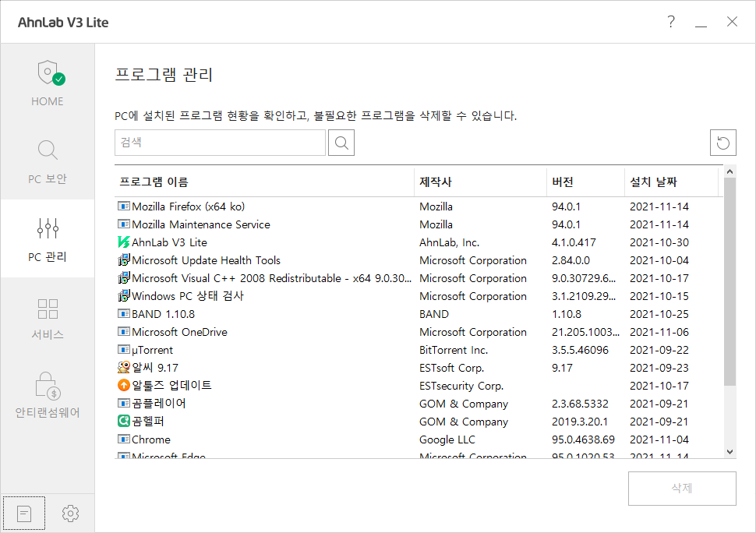Click Google LLC publisher cell
This screenshot has height=533, width=756.
(447, 439)
